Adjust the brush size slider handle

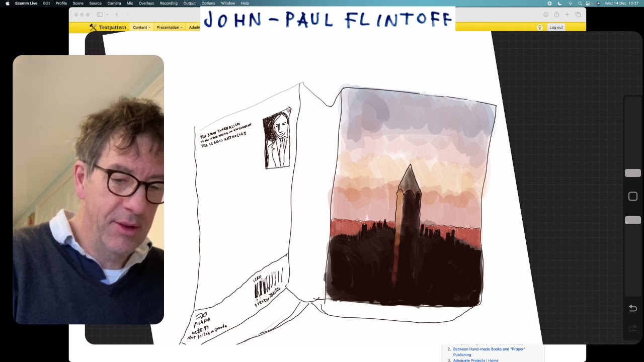click(632, 173)
